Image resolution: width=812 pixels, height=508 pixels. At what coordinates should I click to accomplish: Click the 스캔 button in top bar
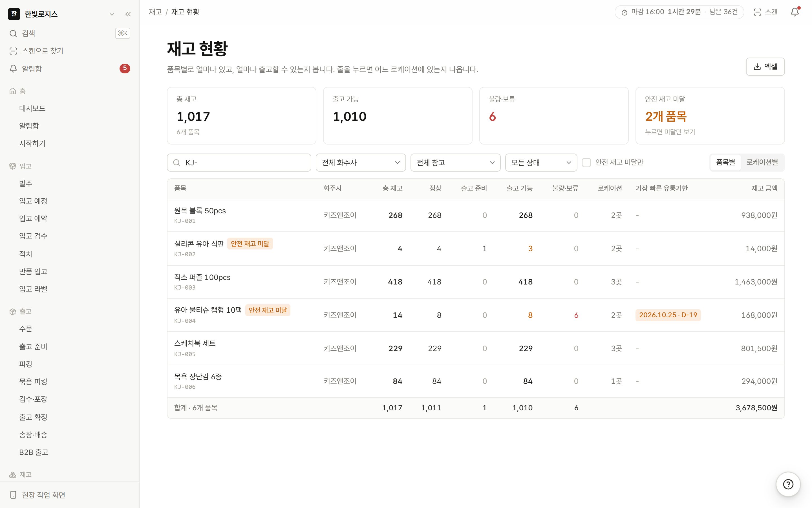[765, 12]
